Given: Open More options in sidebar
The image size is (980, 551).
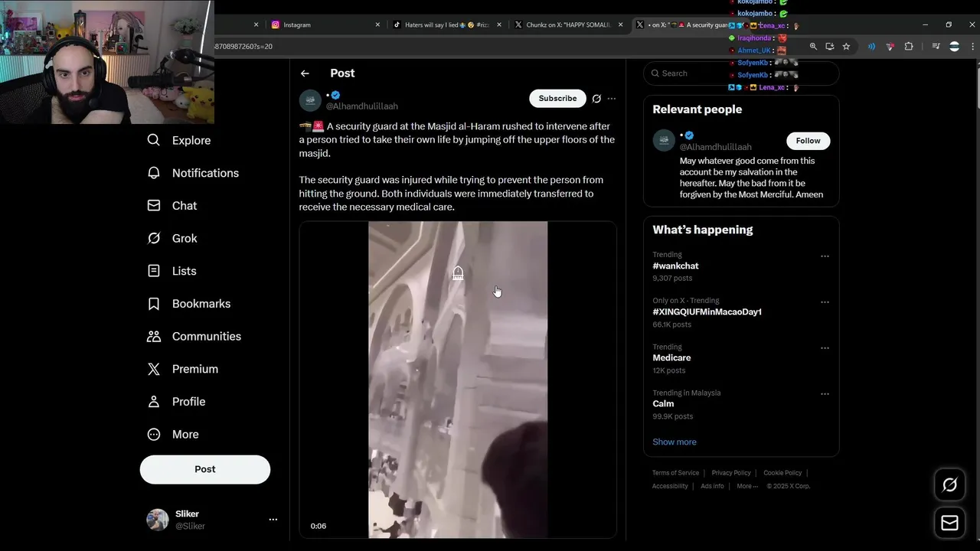Looking at the screenshot, I should 173,434.
